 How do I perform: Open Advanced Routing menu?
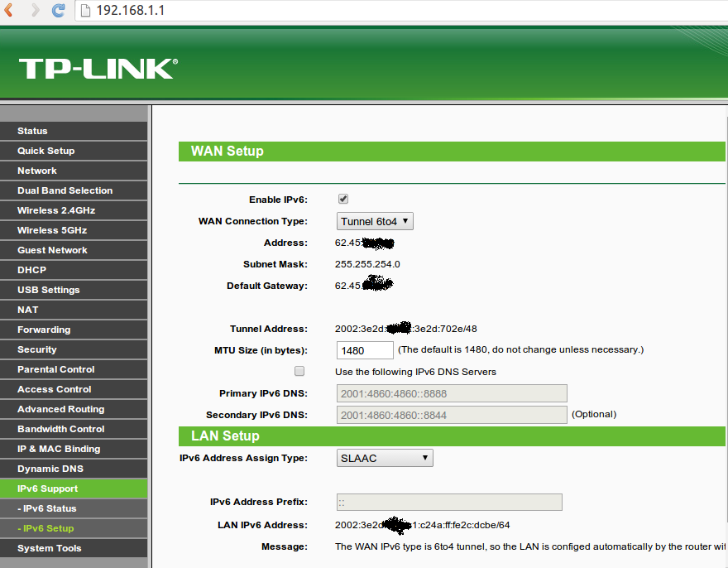click(x=74, y=409)
